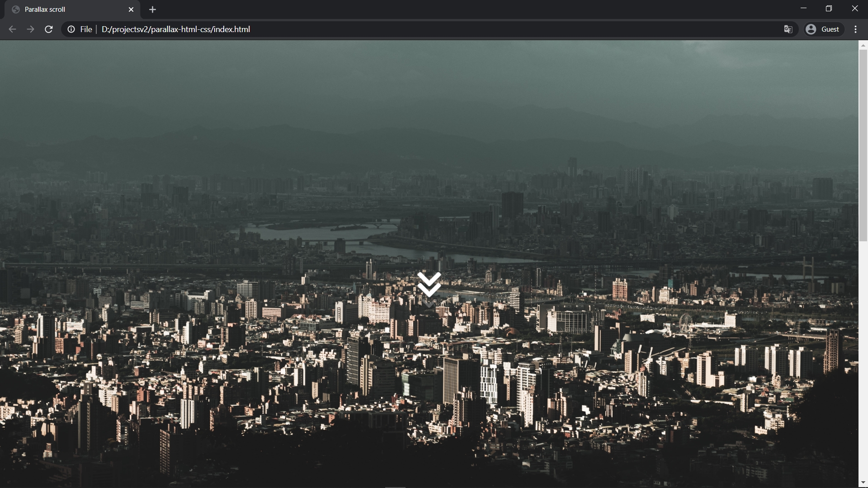Click the translate page icon

coord(788,29)
